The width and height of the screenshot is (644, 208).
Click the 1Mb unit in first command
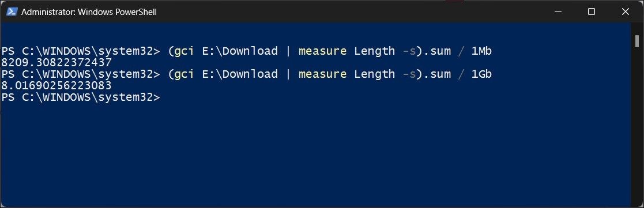481,51
